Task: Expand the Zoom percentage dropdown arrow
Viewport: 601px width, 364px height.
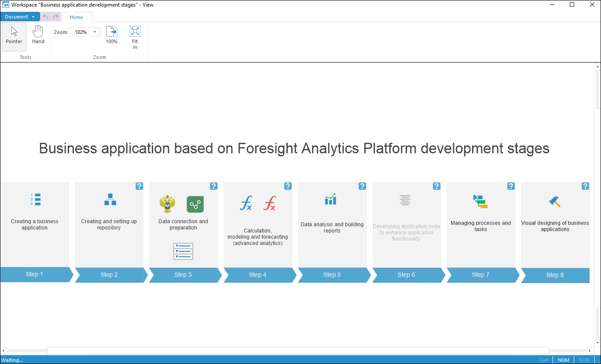Action: (95, 32)
